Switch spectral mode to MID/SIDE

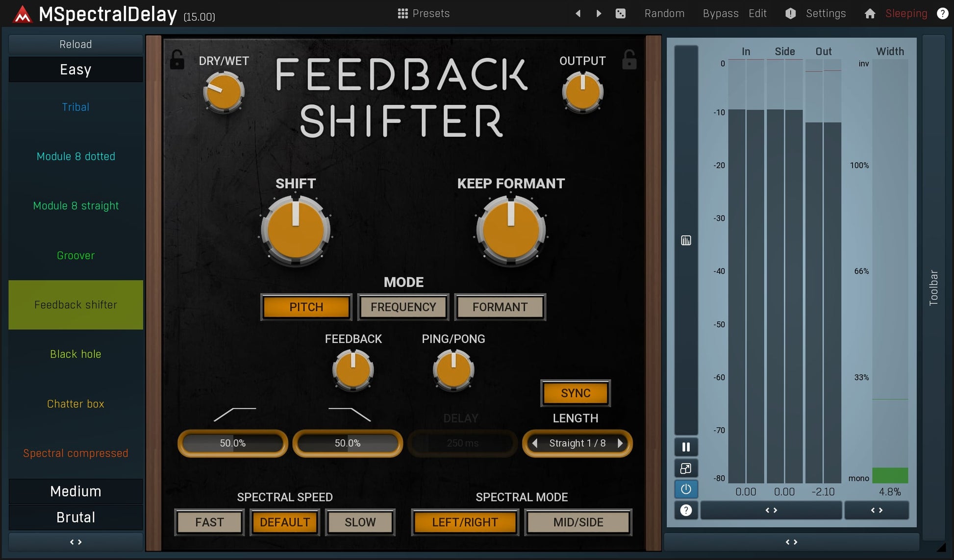coord(578,522)
